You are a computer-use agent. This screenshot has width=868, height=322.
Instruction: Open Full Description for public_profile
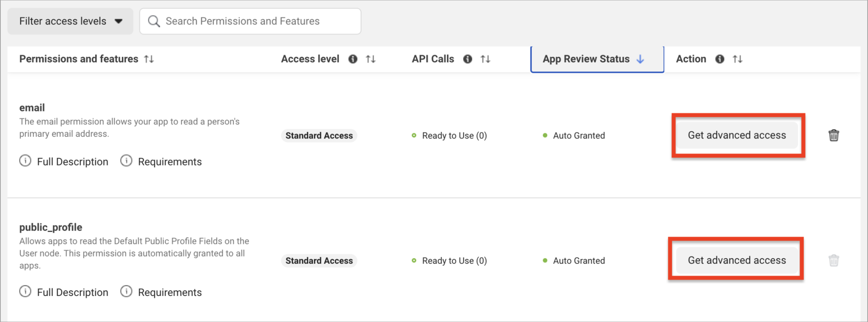72,292
